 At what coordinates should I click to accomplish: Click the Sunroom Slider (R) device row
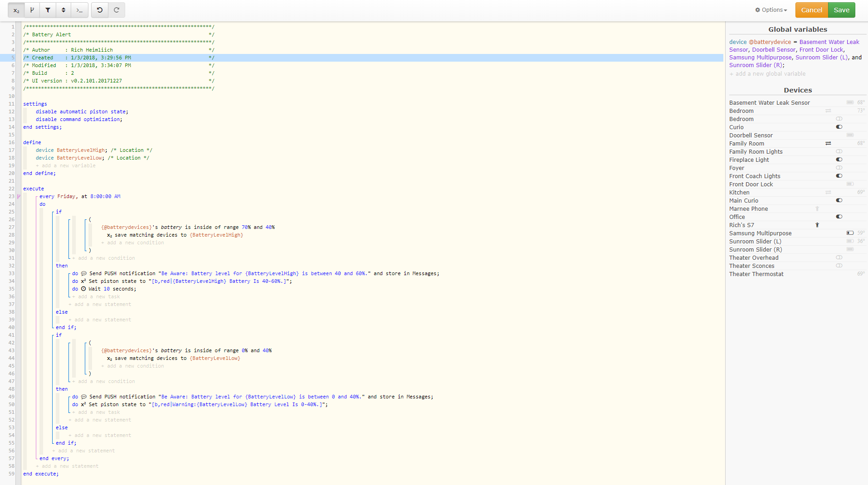point(797,249)
